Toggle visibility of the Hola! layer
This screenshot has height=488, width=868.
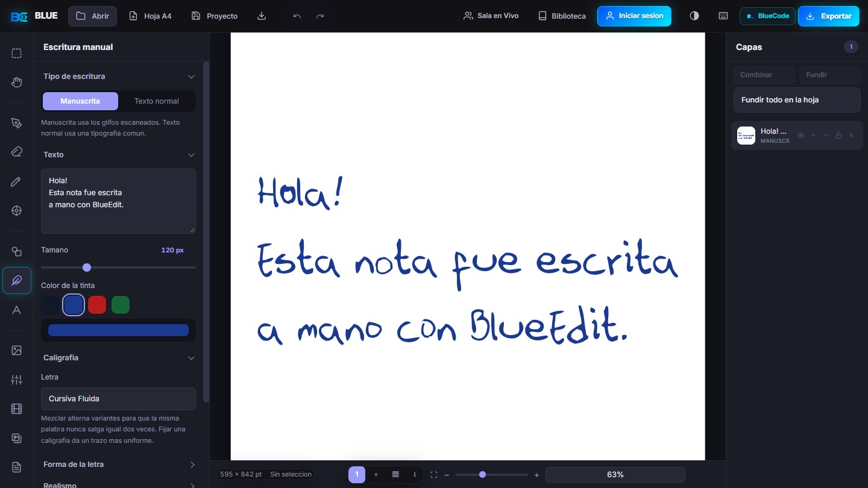coord(801,136)
